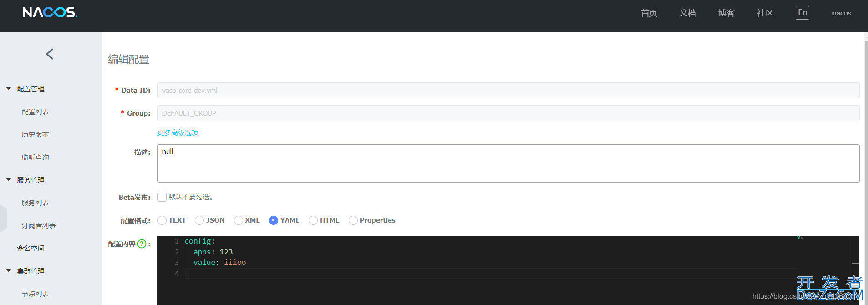Click the 'apps: 123' editor line

tap(213, 252)
